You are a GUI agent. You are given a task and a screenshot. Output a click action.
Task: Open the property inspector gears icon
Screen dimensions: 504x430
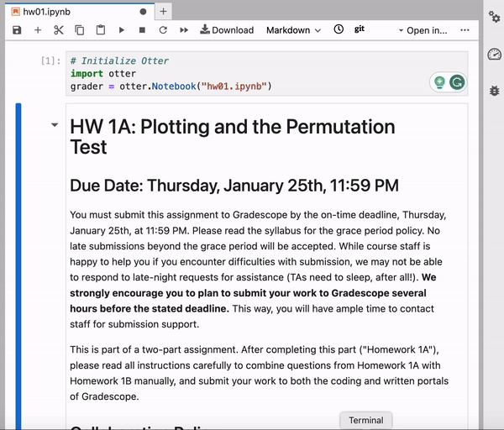click(x=495, y=17)
